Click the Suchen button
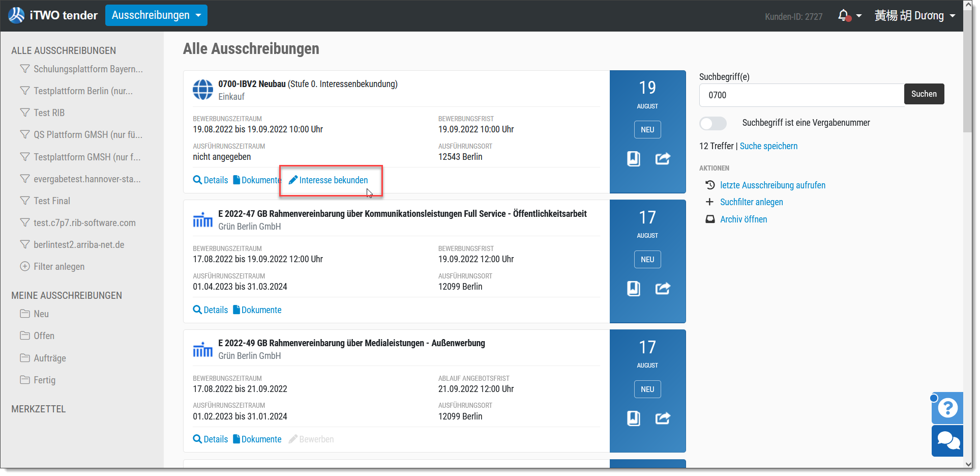Screen dimensions: 980x476 pos(924,94)
